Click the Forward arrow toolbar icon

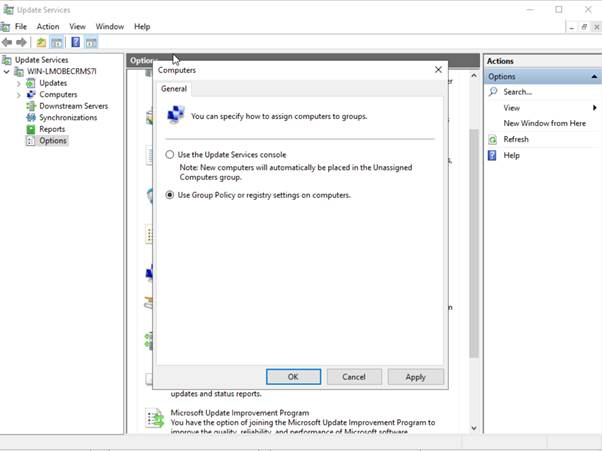click(22, 42)
